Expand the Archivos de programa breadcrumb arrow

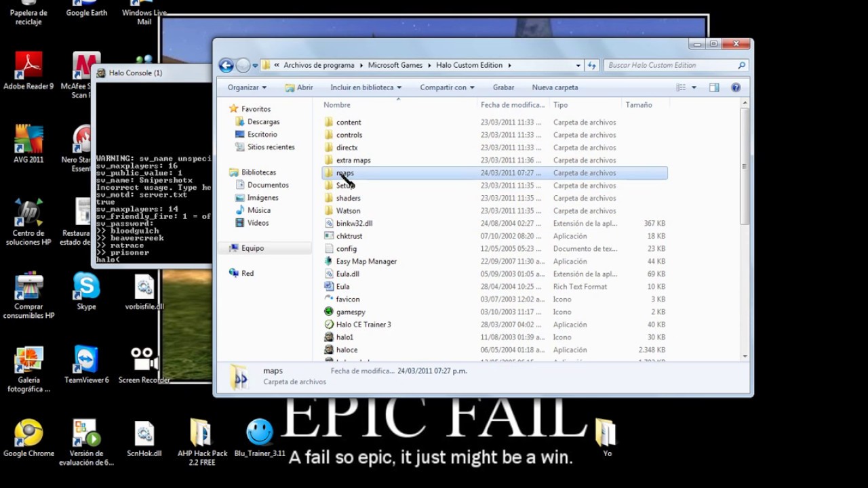coord(361,65)
